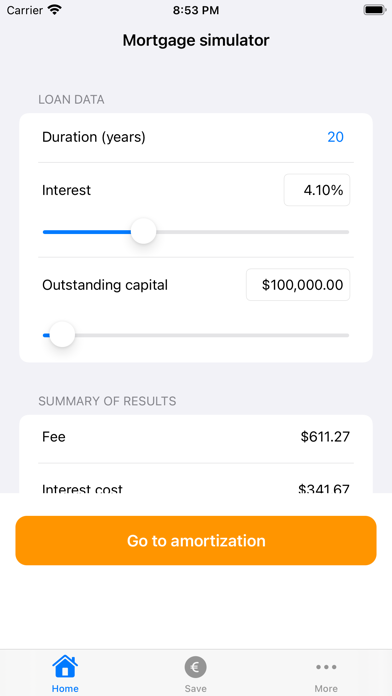This screenshot has width=392, height=696.
Task: Switch to the Save tab label
Action: 195,688
